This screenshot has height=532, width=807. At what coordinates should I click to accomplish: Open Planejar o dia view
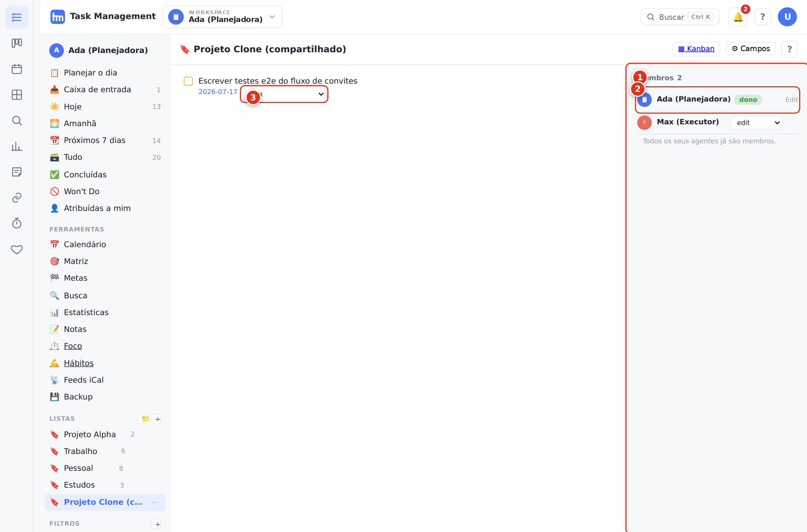click(x=105, y=73)
